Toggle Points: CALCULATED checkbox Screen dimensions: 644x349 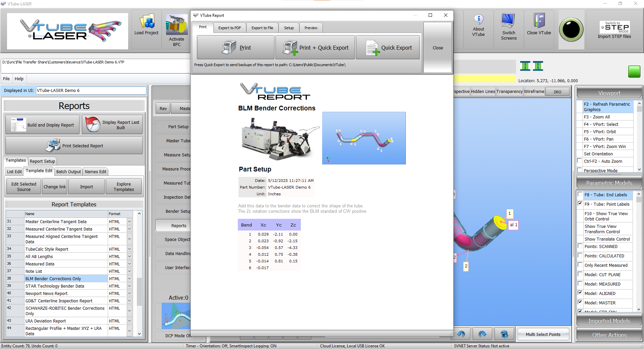point(580,255)
